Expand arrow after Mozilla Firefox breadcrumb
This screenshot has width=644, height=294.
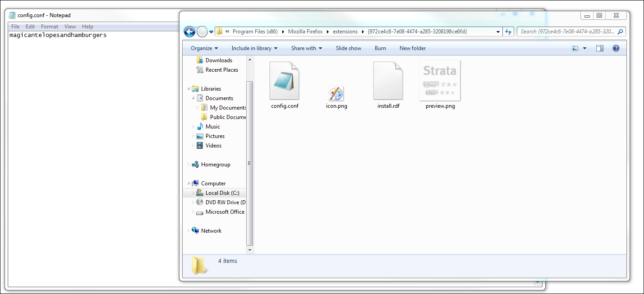tap(328, 32)
